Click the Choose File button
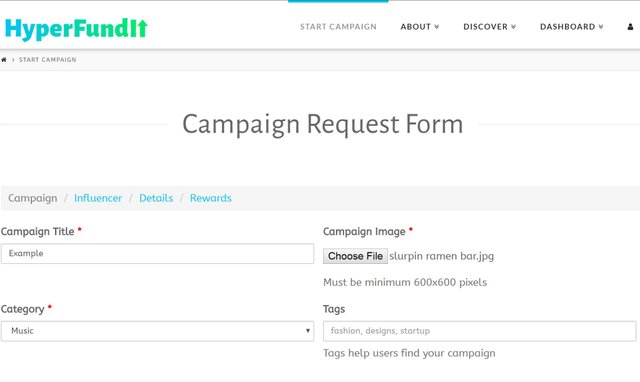The image size is (640, 382). tap(355, 256)
